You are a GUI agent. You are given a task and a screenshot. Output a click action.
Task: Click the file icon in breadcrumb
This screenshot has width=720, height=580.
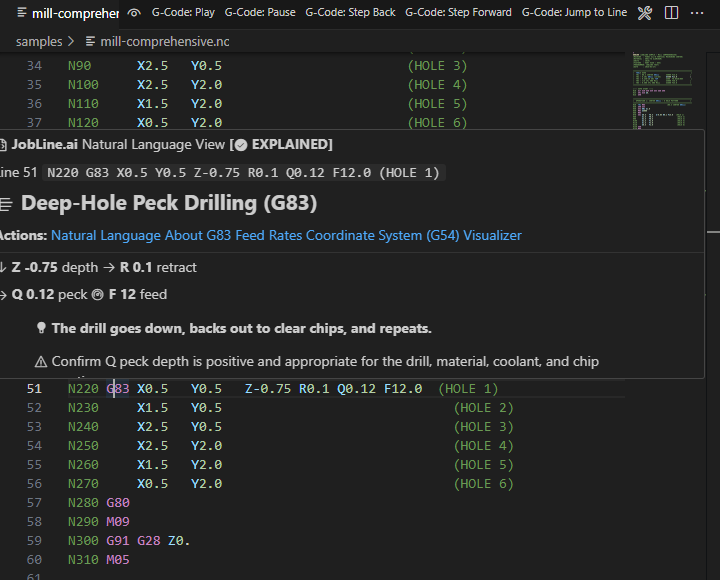click(90, 42)
